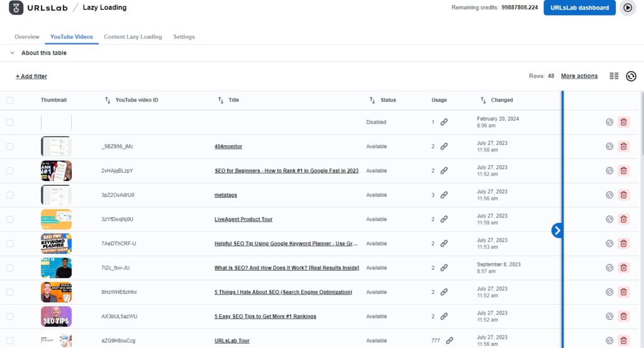Check the metatags row checkbox
644x348 pixels.
(10, 195)
